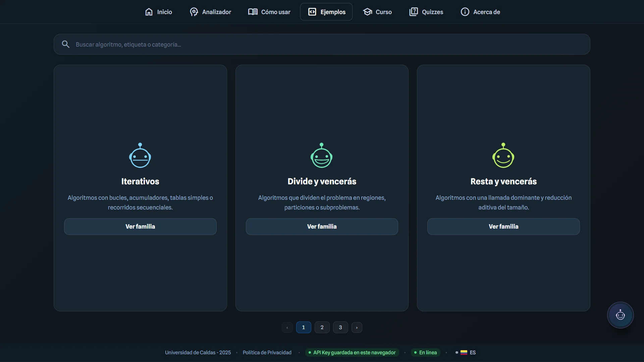Screen dimensions: 644x362
Task: Open the Quizzes section
Action: [426, 12]
